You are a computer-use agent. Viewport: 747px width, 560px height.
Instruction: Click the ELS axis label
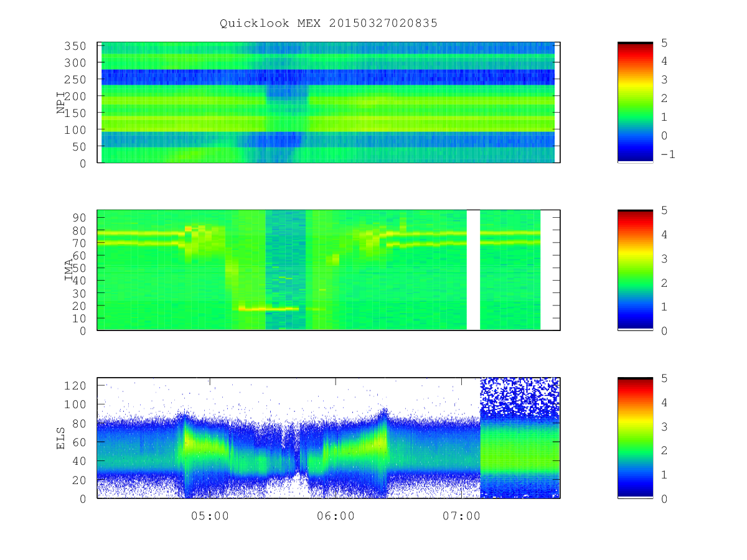[61, 438]
